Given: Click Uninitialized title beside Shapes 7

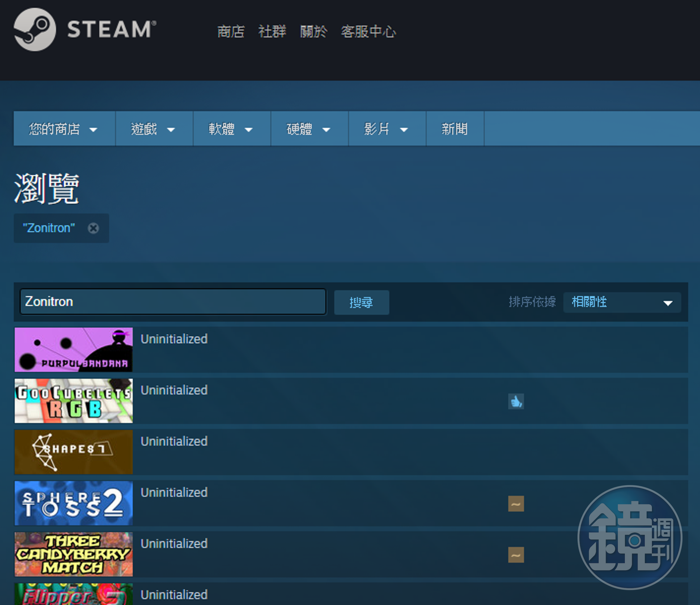Looking at the screenshot, I should coord(174,441).
